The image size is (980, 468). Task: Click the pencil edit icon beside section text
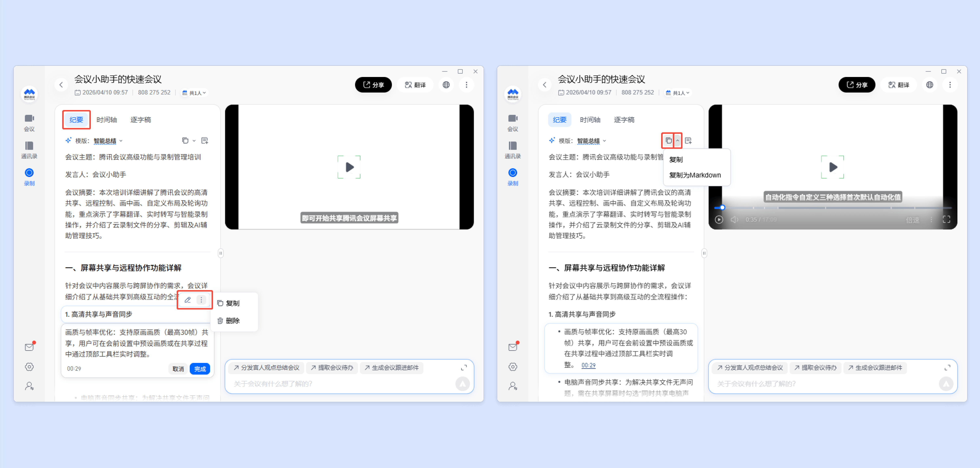[x=187, y=300]
